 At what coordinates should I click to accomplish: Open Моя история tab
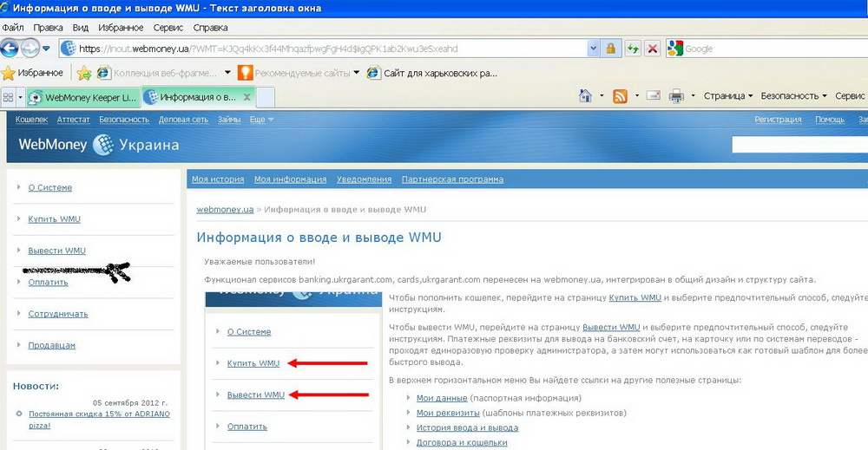(218, 179)
